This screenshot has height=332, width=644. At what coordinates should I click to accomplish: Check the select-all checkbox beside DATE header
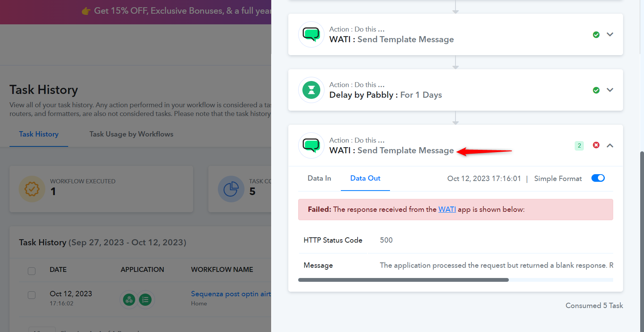(32, 271)
